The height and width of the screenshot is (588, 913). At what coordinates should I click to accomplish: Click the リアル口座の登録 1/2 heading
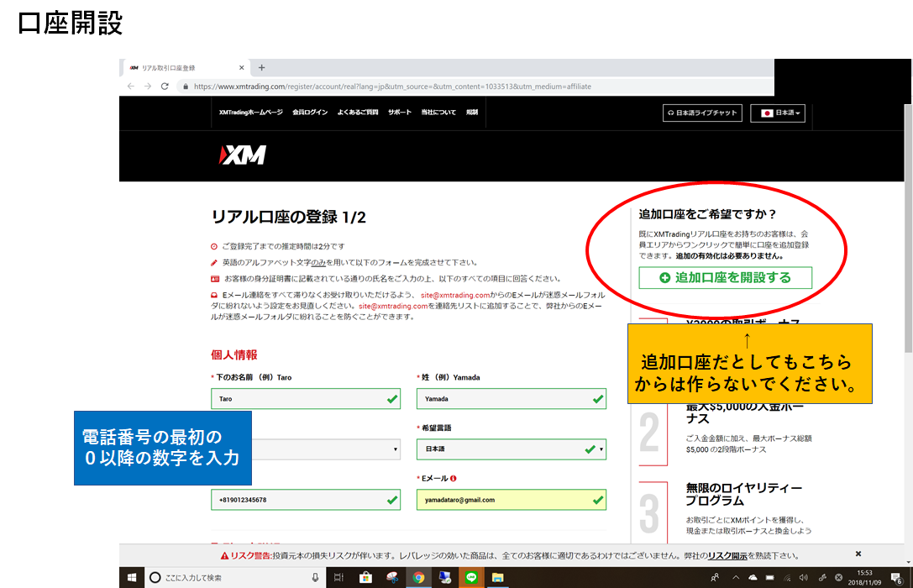pos(288,218)
